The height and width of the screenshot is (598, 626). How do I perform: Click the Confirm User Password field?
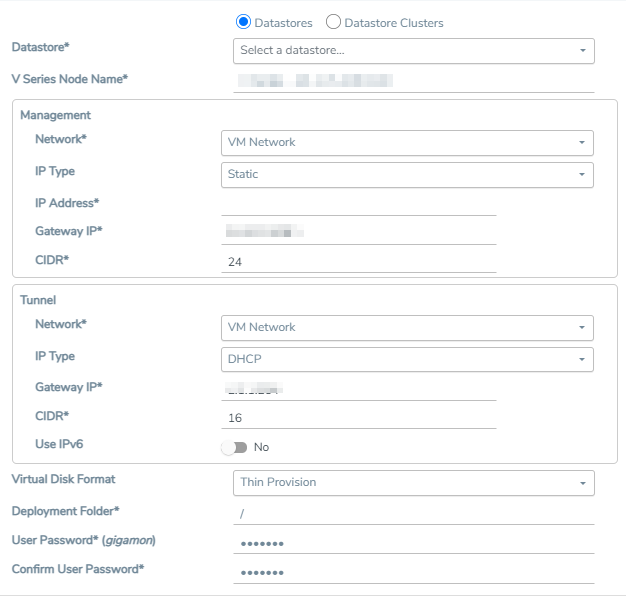(x=414, y=572)
